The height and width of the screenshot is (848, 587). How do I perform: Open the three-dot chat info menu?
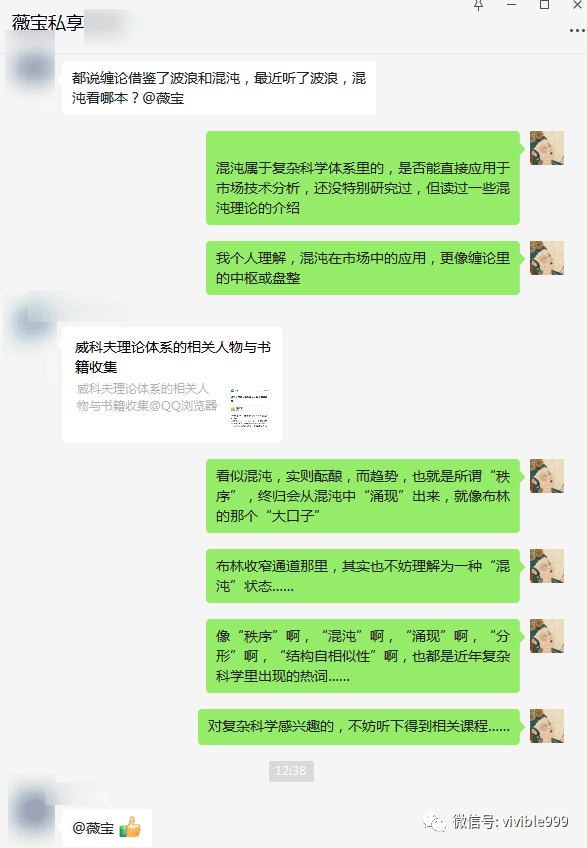click(x=577, y=31)
